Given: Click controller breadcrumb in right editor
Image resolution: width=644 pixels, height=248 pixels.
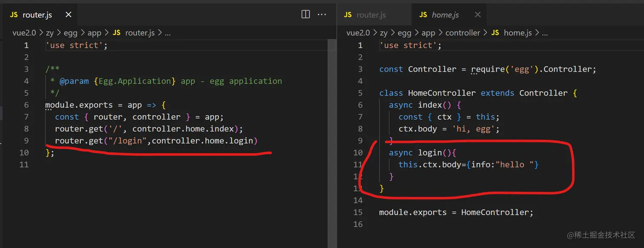Looking at the screenshot, I should (463, 33).
